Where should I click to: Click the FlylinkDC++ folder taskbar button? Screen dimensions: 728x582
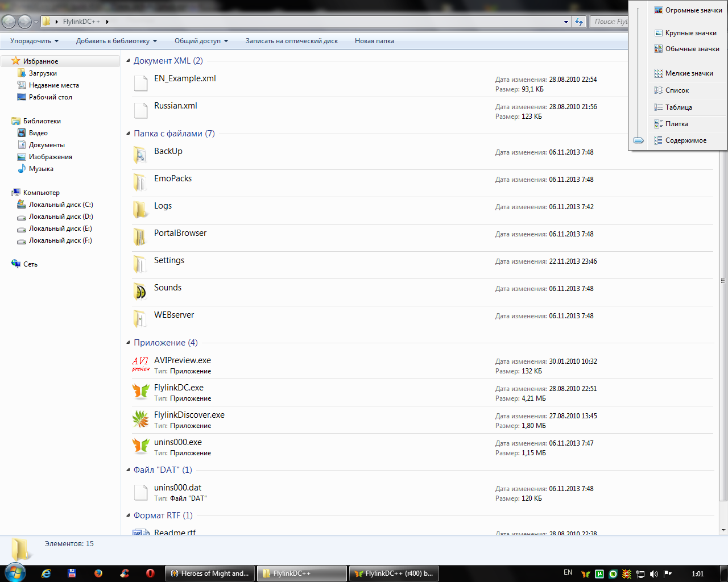click(302, 573)
